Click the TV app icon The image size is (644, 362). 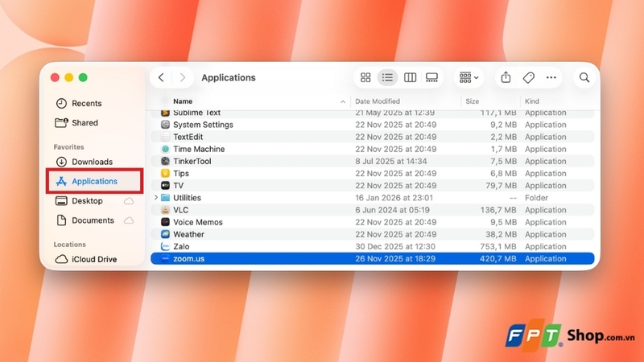point(165,186)
